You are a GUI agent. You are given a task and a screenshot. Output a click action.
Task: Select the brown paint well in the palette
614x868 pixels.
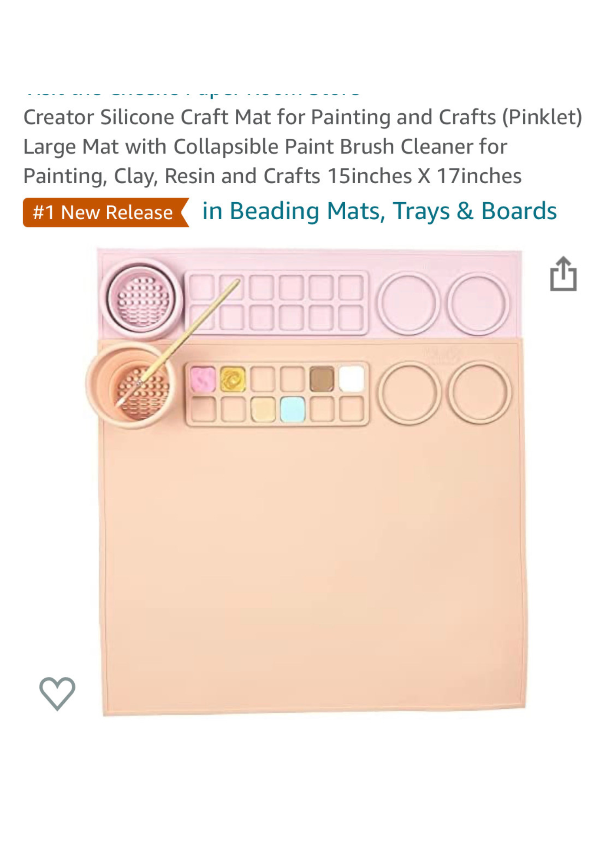point(322,379)
